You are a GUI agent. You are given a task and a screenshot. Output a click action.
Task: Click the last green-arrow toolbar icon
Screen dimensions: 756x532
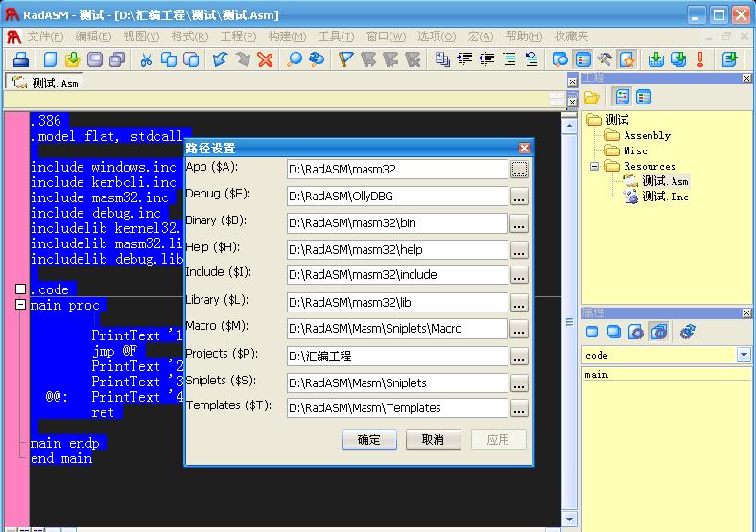(730, 59)
